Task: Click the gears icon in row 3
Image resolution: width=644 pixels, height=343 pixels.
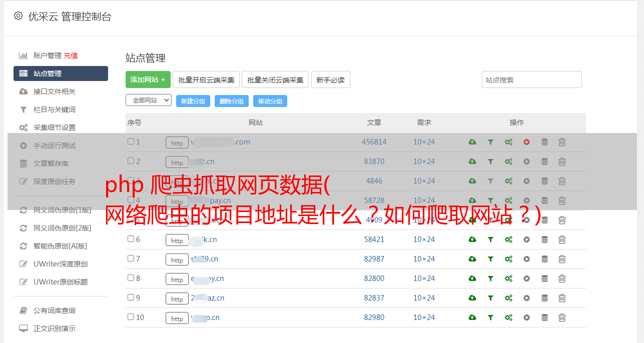Action: point(508,181)
